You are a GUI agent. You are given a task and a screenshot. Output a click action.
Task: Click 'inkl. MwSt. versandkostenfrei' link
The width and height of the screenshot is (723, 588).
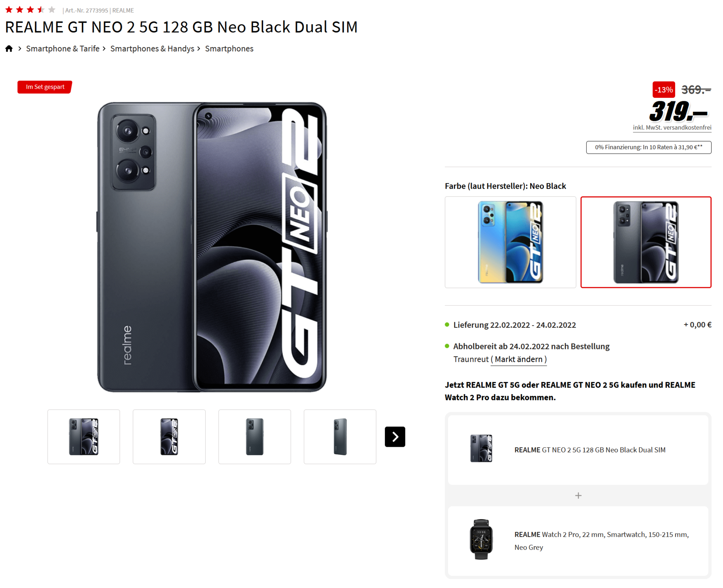pos(672,128)
